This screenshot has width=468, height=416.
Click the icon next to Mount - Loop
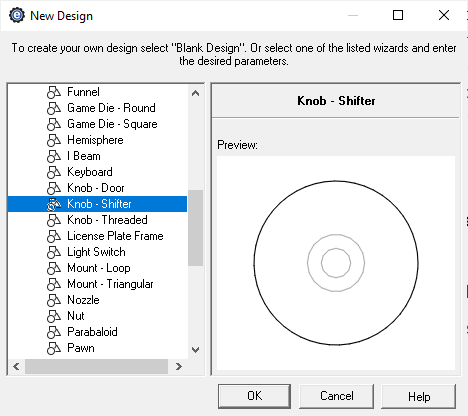tap(54, 268)
